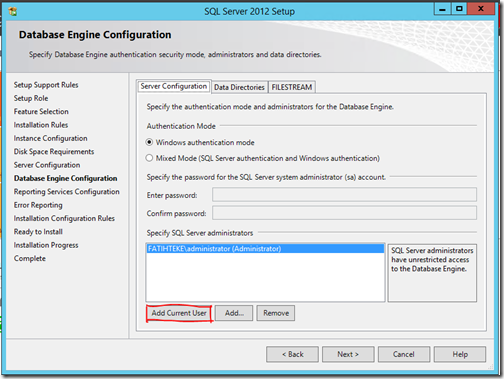
Task: Minimize the SQL Server 2012 Setup window
Action: pos(442,9)
